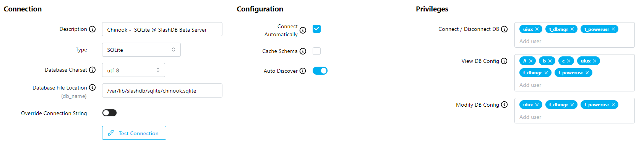This screenshot has width=644, height=144.
Task: Open the Type dropdown showing SQLite
Action: pos(141,50)
